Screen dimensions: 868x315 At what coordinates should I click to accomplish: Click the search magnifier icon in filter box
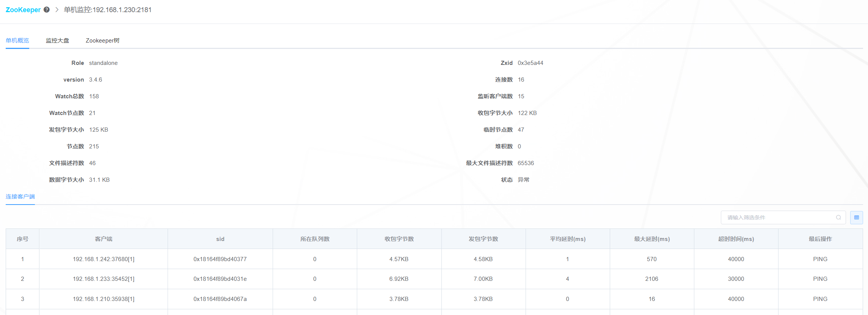coord(838,217)
